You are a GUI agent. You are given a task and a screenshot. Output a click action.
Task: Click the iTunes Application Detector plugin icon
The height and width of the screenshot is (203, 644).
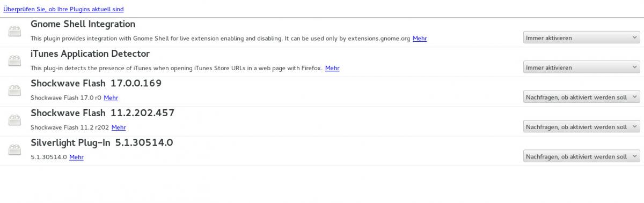pyautogui.click(x=15, y=61)
